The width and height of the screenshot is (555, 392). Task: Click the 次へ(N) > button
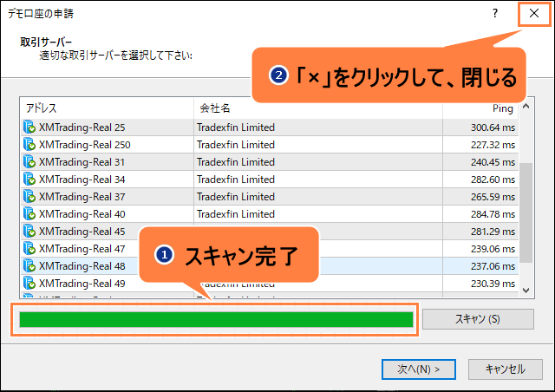click(418, 369)
